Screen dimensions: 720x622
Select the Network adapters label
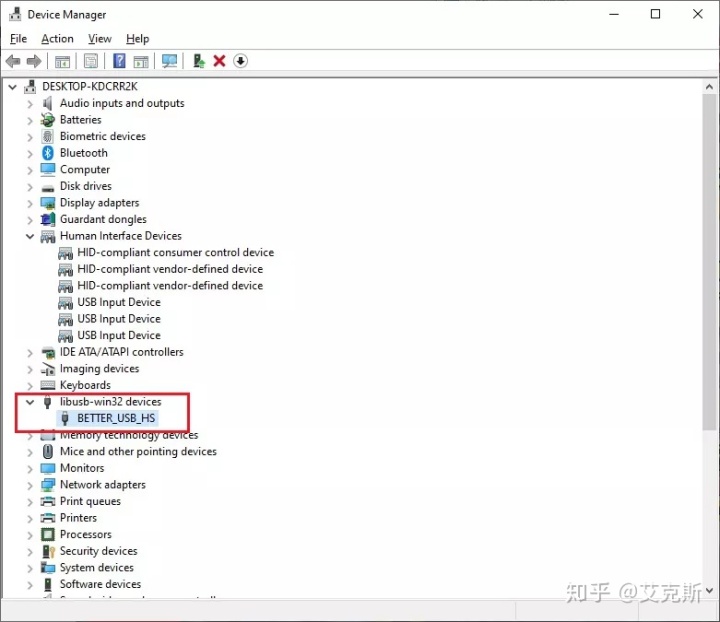pos(103,485)
